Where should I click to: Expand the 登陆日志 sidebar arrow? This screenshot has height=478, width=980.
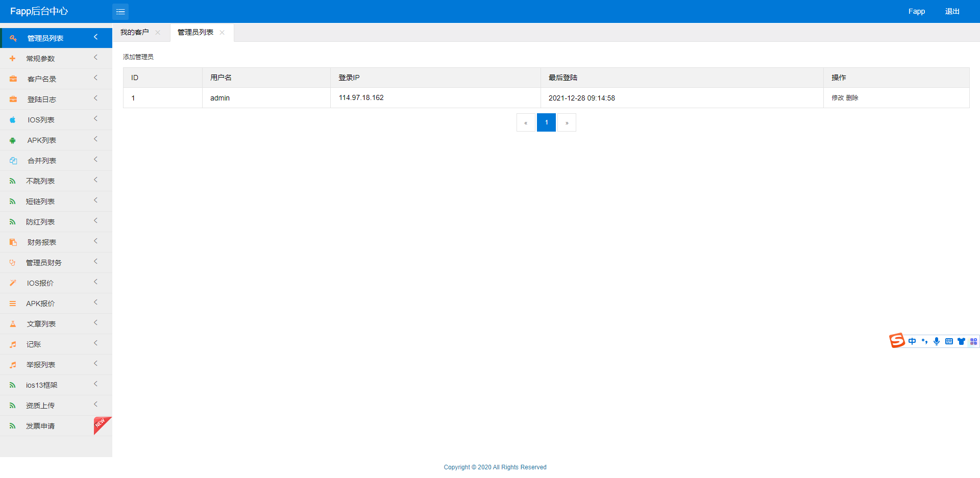(95, 98)
